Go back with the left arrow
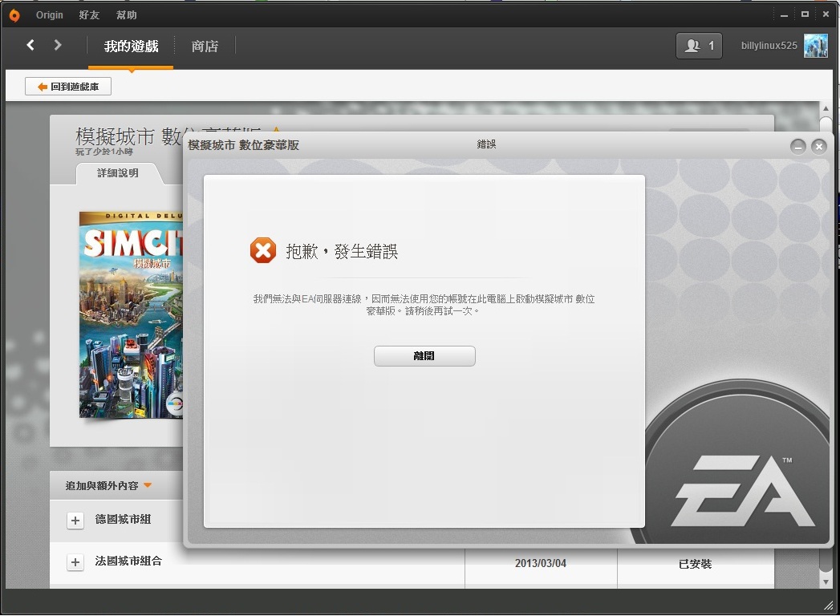The image size is (840, 616). click(x=30, y=45)
